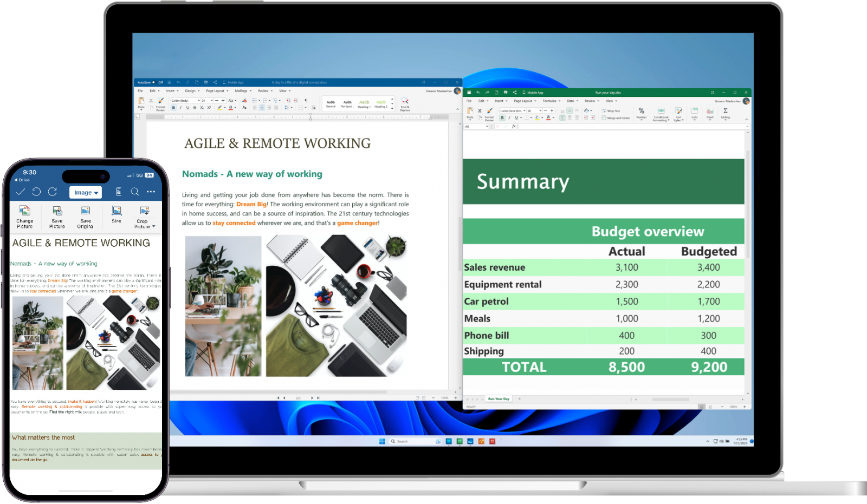Toggle Underline formatting in Excel
Viewport: 867px width, 504px height.
coord(515,117)
